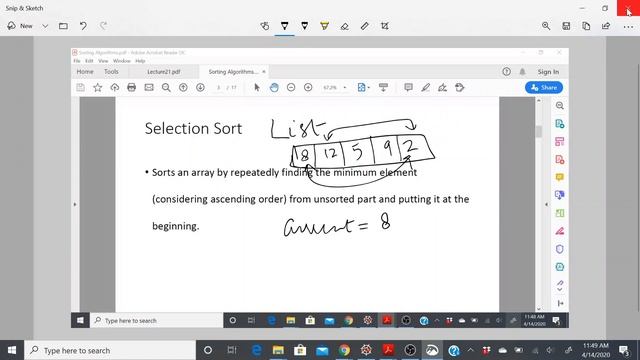Click the Window menu in captured Acrobat
640x360 pixels.
(122, 61)
